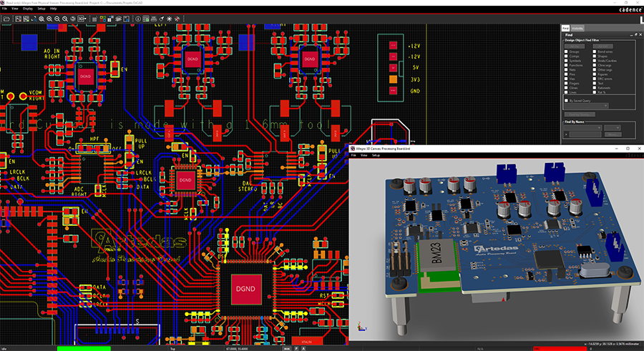Refresh the display with the redraw icon
644x351 pixels.
click(x=73, y=19)
